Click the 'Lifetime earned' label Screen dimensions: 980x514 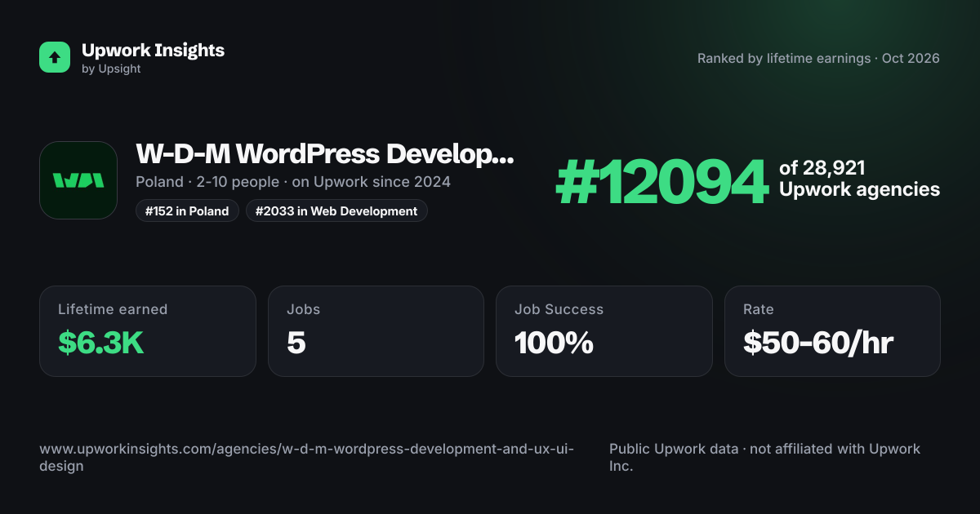tap(113, 309)
